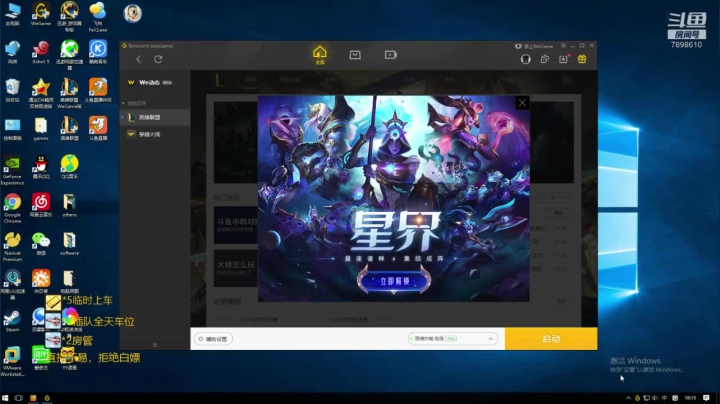Image resolution: width=720 pixels, height=404 pixels.
Task: Open the WeChat desktop shortcut
Action: (x=41, y=243)
